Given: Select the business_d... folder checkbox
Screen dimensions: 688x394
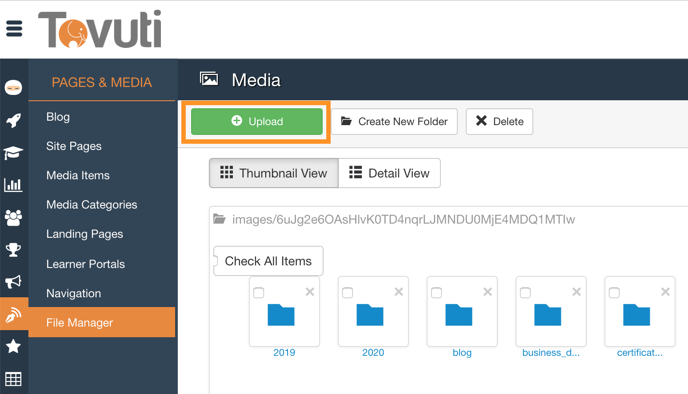Looking at the screenshot, I should coord(525,293).
